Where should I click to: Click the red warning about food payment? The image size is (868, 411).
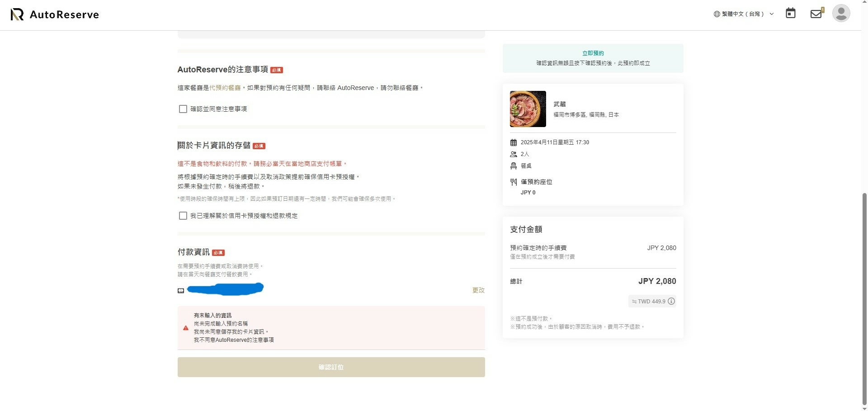coord(263,164)
